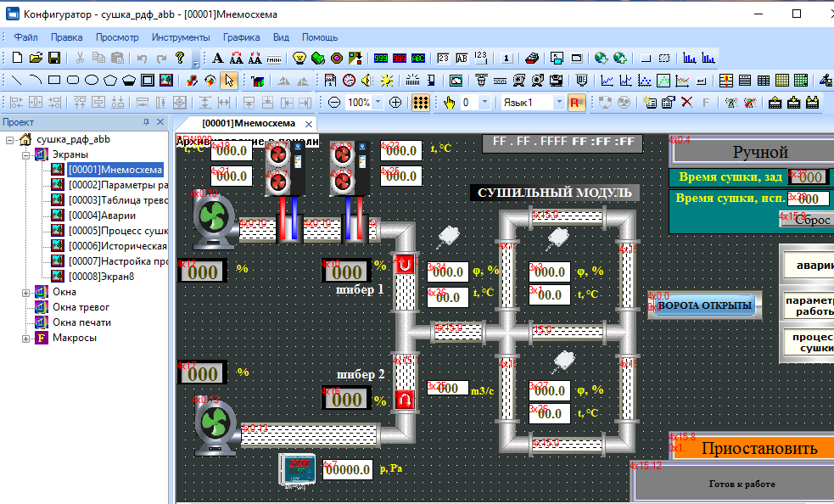The image size is (834, 504).
Task: Pin the Проект panel with pushpin
Action: 146,123
